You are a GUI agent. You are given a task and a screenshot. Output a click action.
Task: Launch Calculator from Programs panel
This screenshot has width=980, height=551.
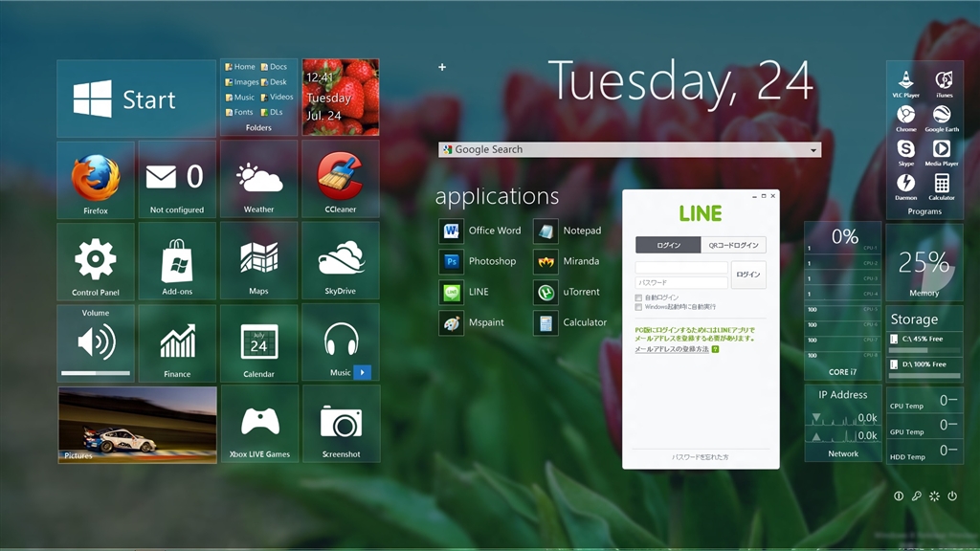pos(942,187)
